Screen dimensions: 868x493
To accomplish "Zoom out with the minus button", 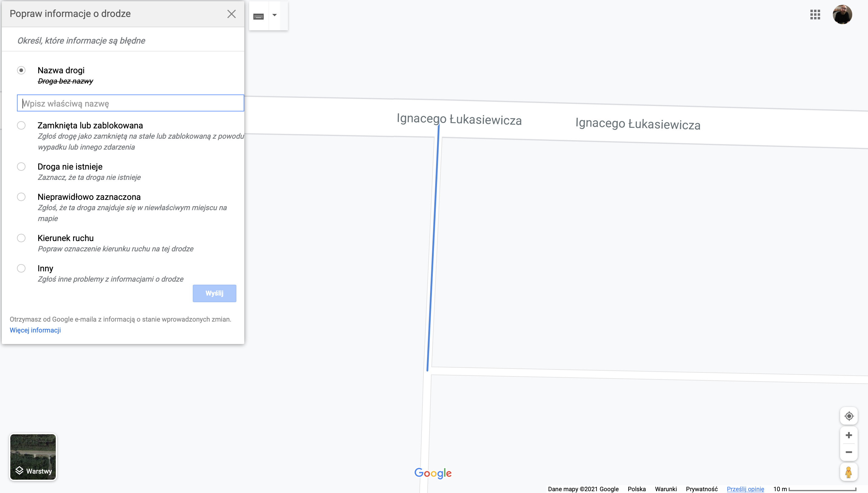I will tap(848, 452).
